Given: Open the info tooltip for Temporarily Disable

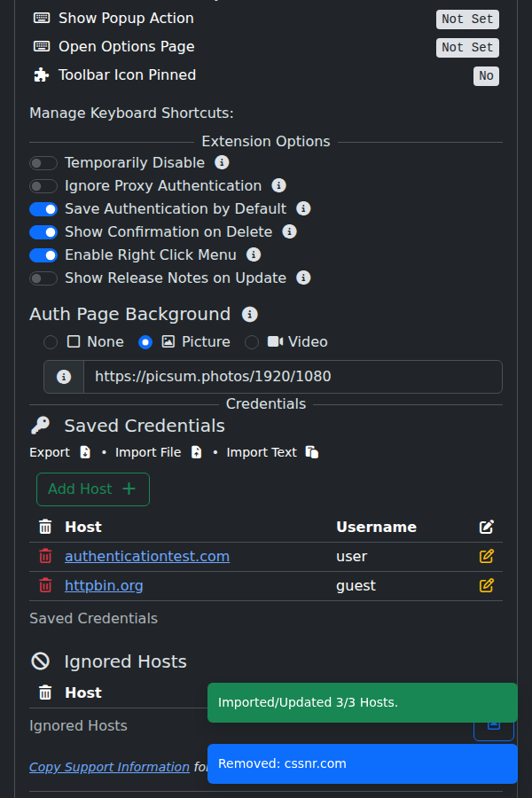Looking at the screenshot, I should [x=222, y=162].
